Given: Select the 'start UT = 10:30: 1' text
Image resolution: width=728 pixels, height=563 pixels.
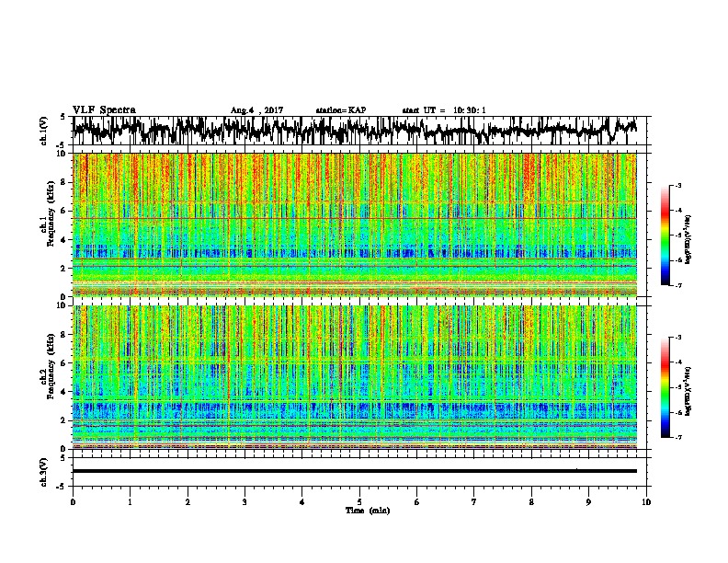Looking at the screenshot, I should 444,110.
